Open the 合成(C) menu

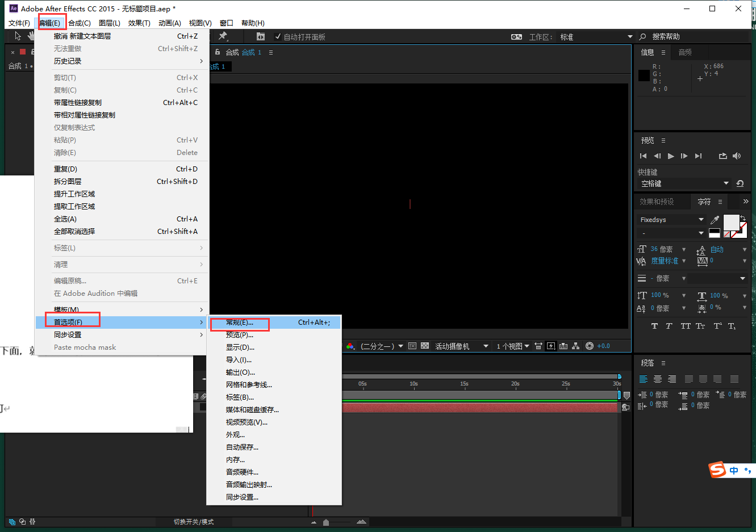tap(80, 23)
